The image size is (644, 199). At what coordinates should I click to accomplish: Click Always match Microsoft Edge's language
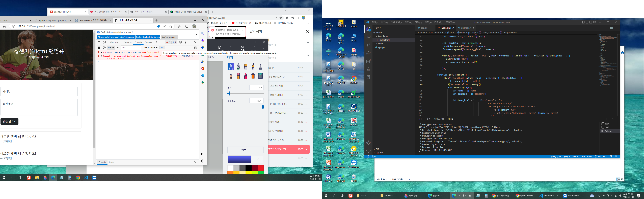pos(116,37)
